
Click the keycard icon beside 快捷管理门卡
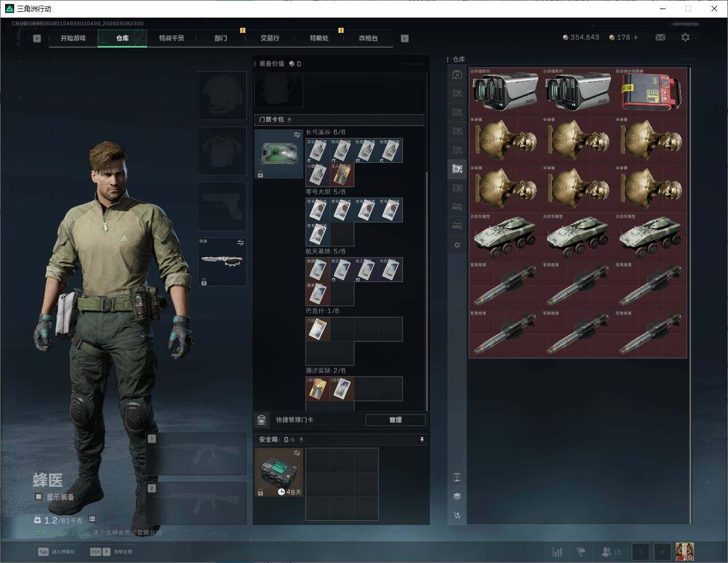pos(261,420)
